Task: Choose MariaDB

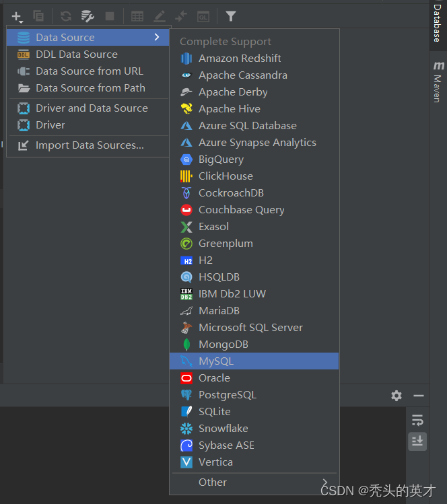Action: [x=254, y=311]
